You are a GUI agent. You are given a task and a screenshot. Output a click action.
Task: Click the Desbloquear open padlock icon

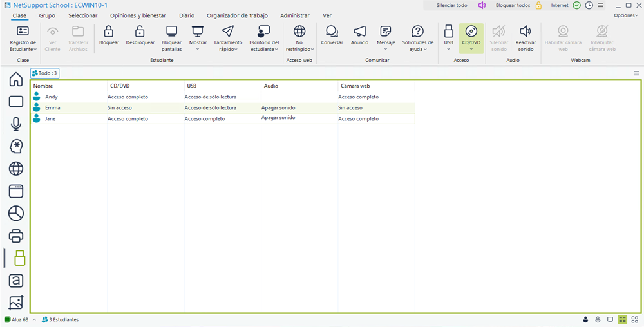[140, 31]
